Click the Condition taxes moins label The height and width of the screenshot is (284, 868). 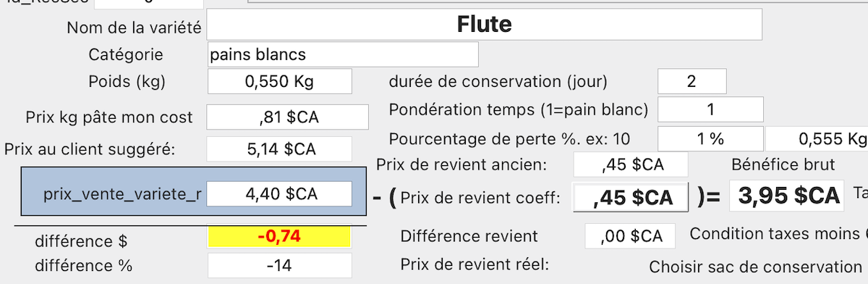(778, 234)
